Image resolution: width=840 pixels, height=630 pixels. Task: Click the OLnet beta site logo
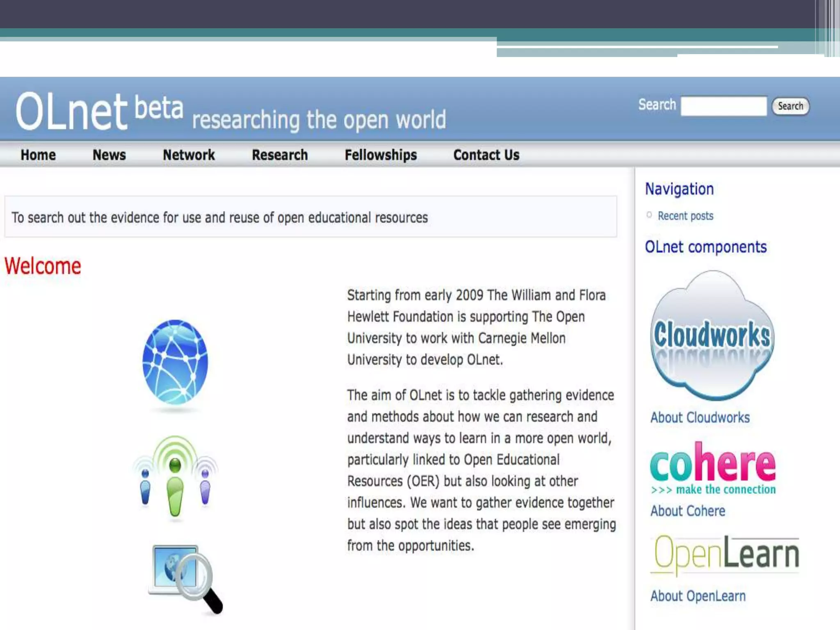[98, 111]
